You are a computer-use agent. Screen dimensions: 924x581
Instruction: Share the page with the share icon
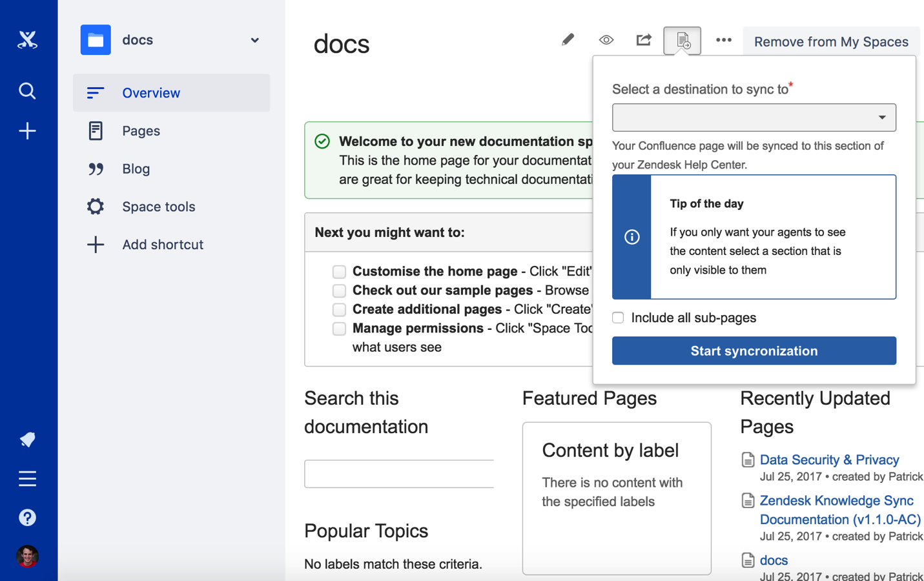pyautogui.click(x=644, y=40)
